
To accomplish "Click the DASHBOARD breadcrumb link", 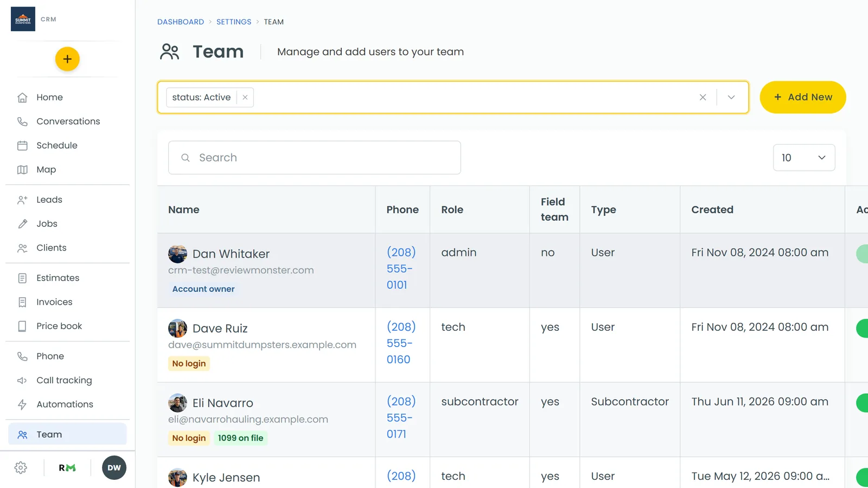I will (181, 22).
